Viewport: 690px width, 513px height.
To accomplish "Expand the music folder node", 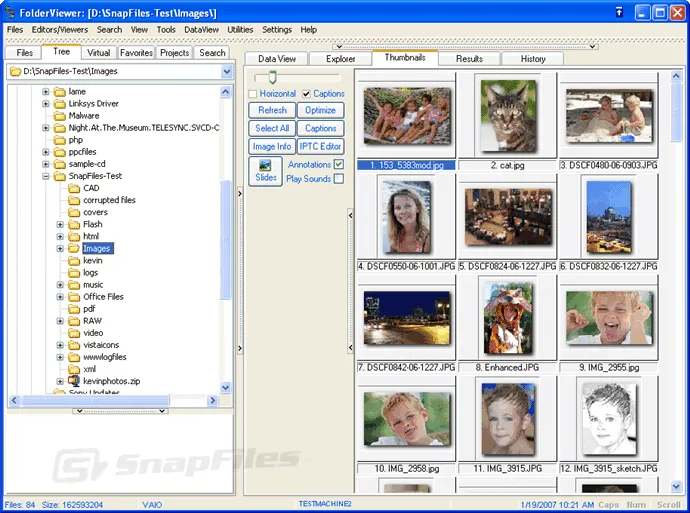I will click(60, 285).
